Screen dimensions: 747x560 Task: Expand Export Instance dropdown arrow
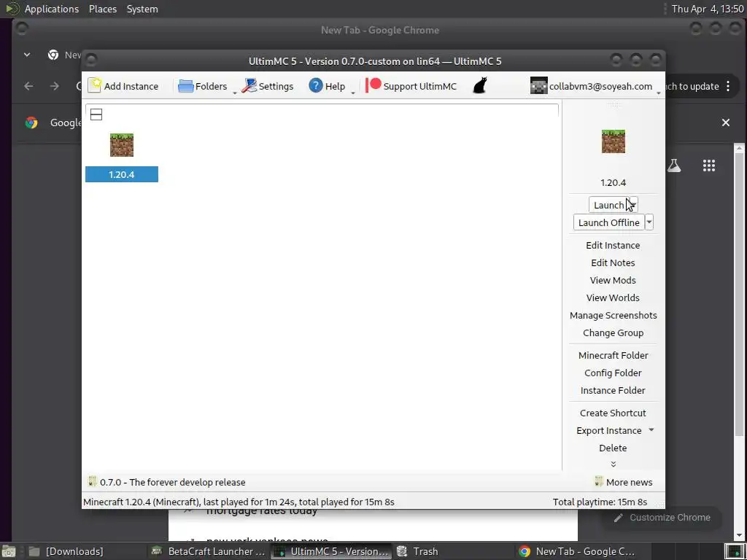click(x=651, y=430)
